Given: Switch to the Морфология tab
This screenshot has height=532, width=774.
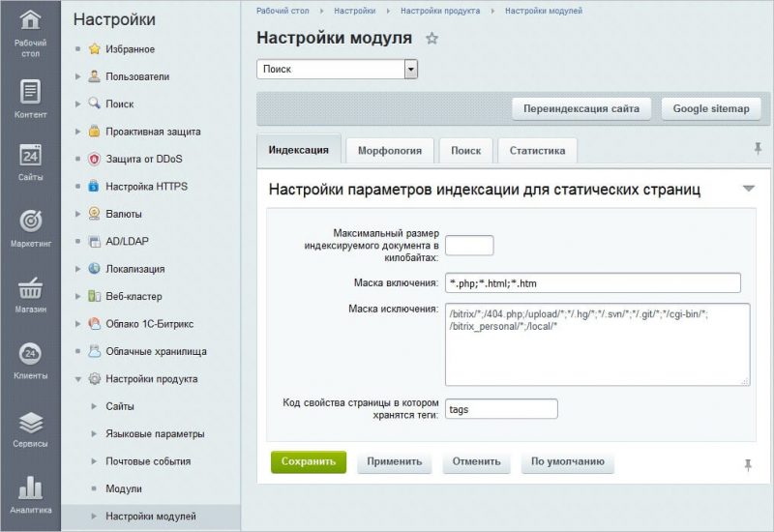Looking at the screenshot, I should click(389, 151).
